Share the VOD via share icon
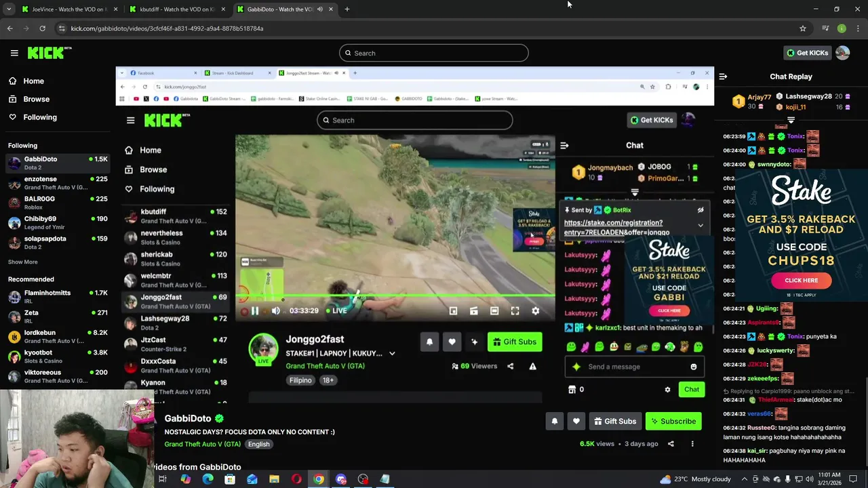 [x=671, y=444]
